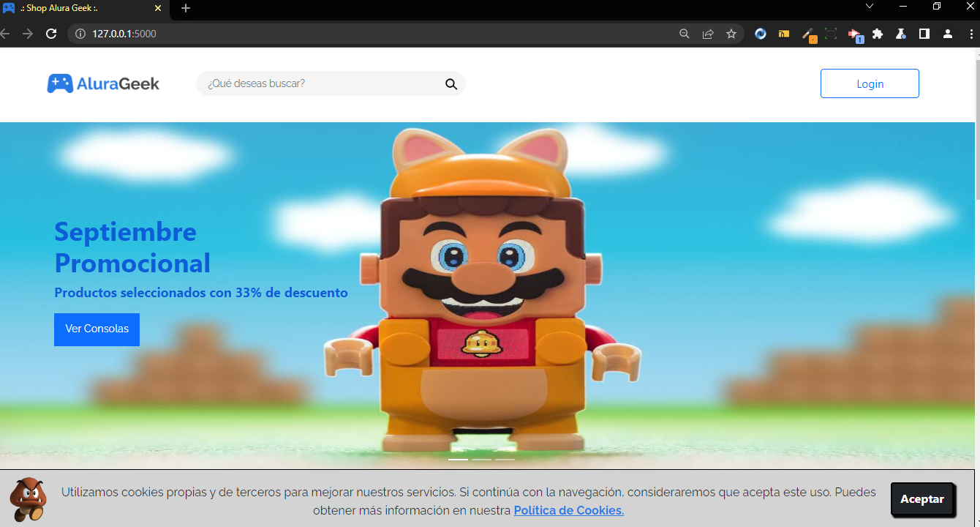Image resolution: width=980 pixels, height=527 pixels.
Task: Open the red arrow extension with badge
Action: 855,34
